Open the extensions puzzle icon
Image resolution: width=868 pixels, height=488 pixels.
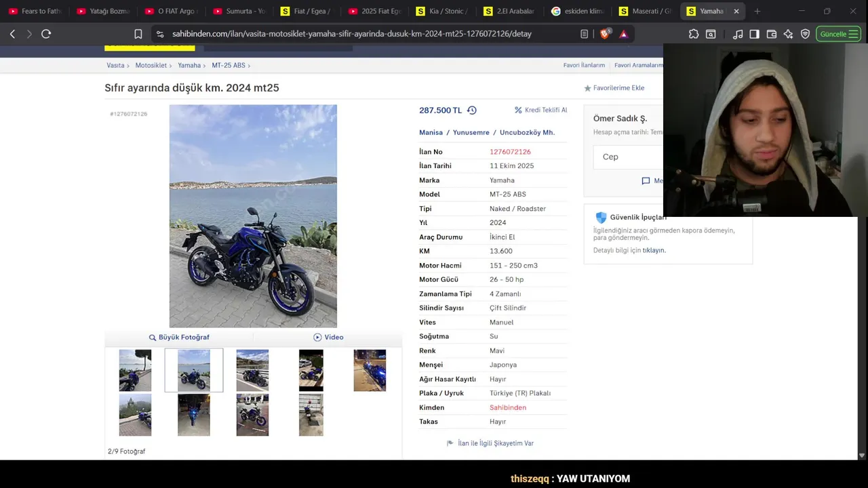point(694,34)
